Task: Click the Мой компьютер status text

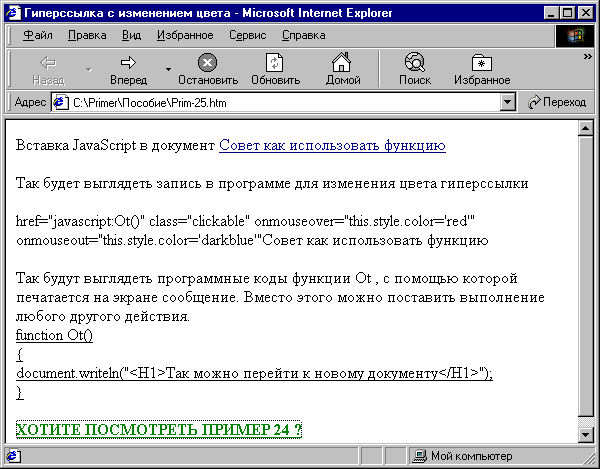Action: pos(471,456)
